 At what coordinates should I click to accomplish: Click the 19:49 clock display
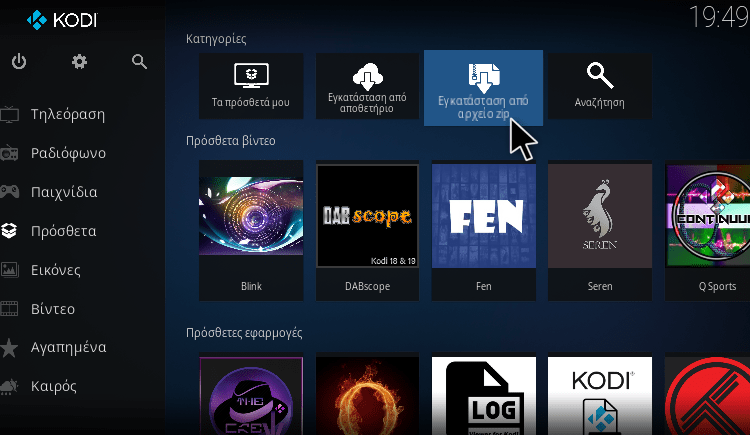(719, 18)
